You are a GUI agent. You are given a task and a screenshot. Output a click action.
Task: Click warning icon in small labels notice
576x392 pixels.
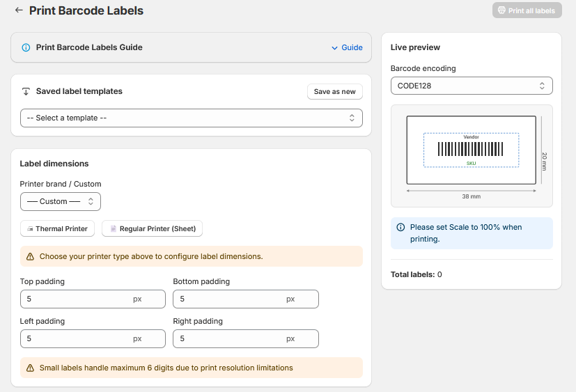[x=30, y=368]
